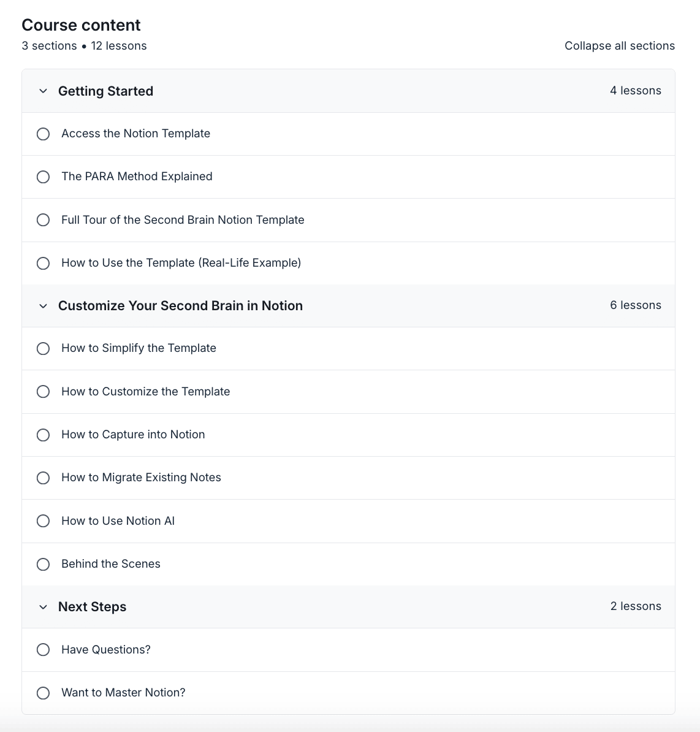Viewport: 700px width, 732px height.
Task: Click circle next to How to Use the Template
Action: [x=43, y=263]
